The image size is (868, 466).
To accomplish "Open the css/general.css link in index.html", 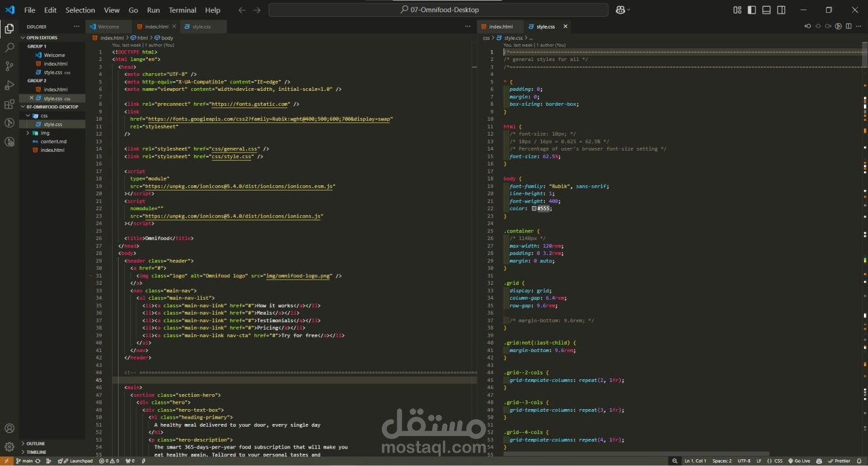I will (x=235, y=149).
